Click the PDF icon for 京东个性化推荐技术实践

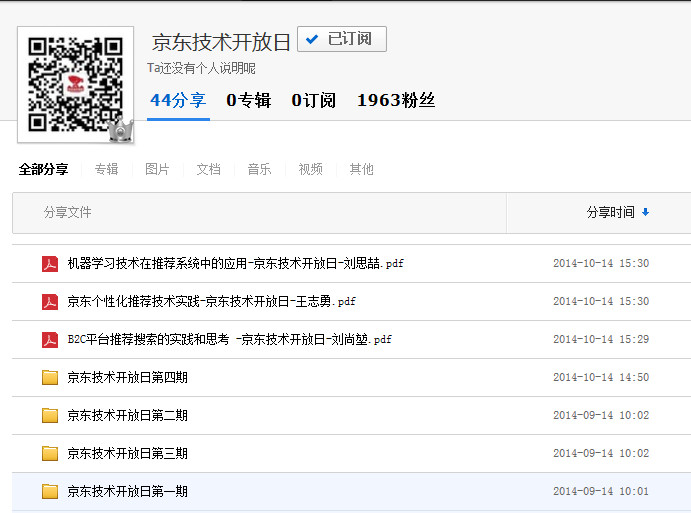pos(50,302)
